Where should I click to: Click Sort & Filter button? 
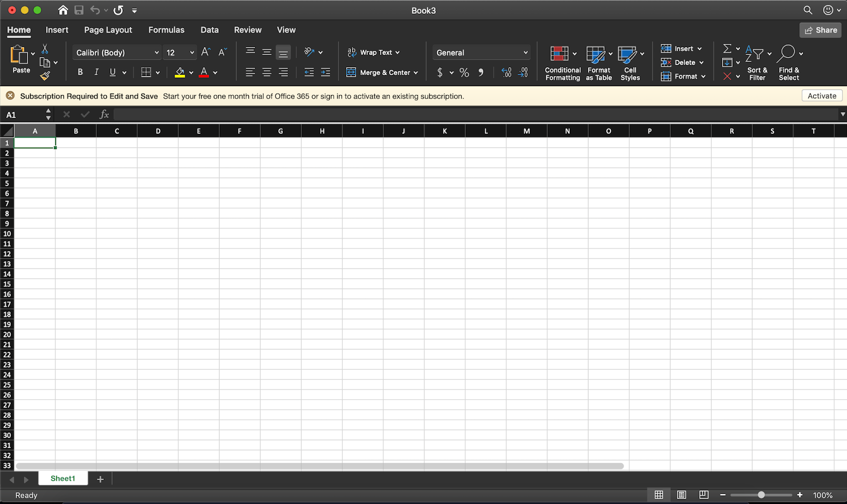[758, 63]
